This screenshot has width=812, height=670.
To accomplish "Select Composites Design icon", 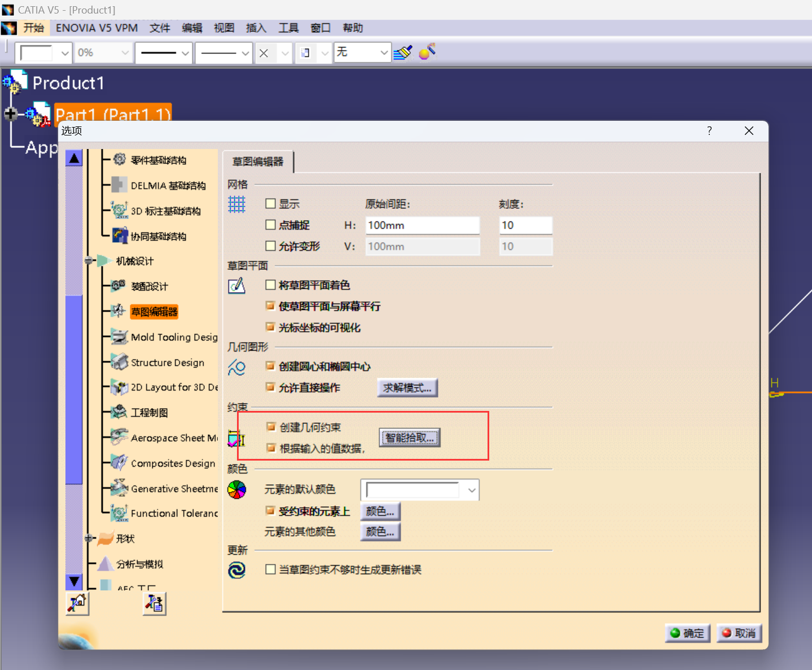I will pyautogui.click(x=119, y=463).
